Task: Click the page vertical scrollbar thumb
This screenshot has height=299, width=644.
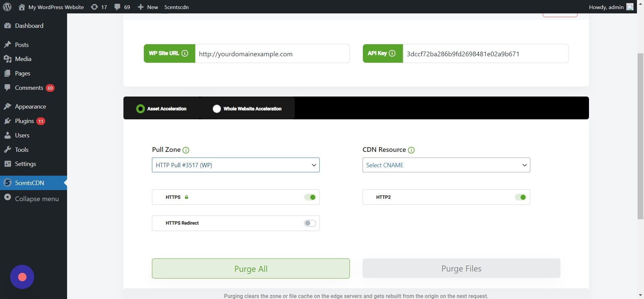Action: click(640, 136)
